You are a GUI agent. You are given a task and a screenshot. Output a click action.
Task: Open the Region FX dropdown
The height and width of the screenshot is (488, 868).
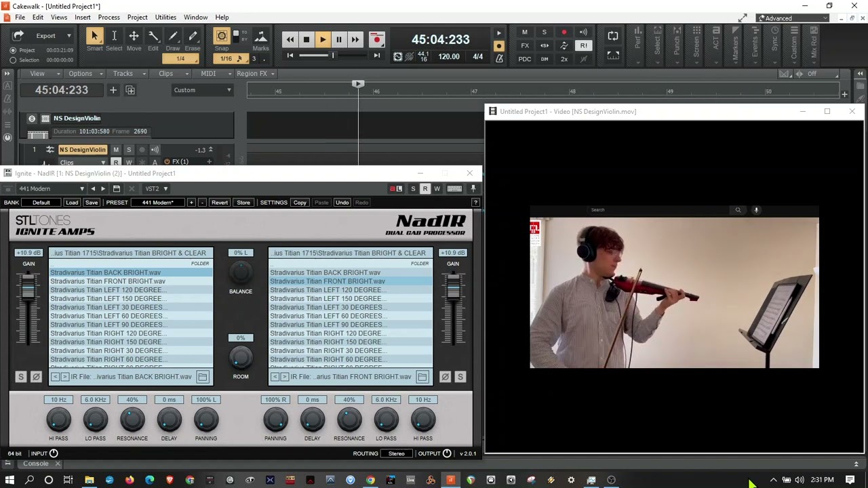click(256, 73)
